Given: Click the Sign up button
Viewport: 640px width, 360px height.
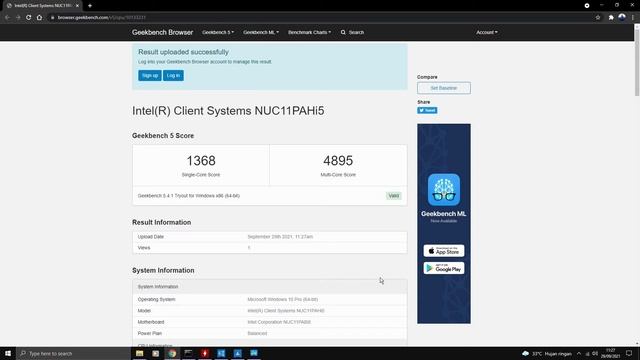Looking at the screenshot, I should 150,76.
